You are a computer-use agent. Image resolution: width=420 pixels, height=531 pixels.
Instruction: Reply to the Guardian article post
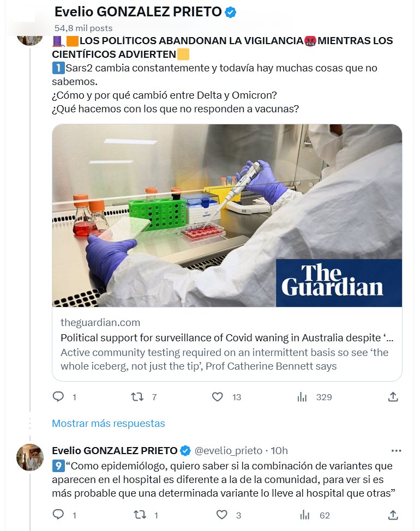58,397
